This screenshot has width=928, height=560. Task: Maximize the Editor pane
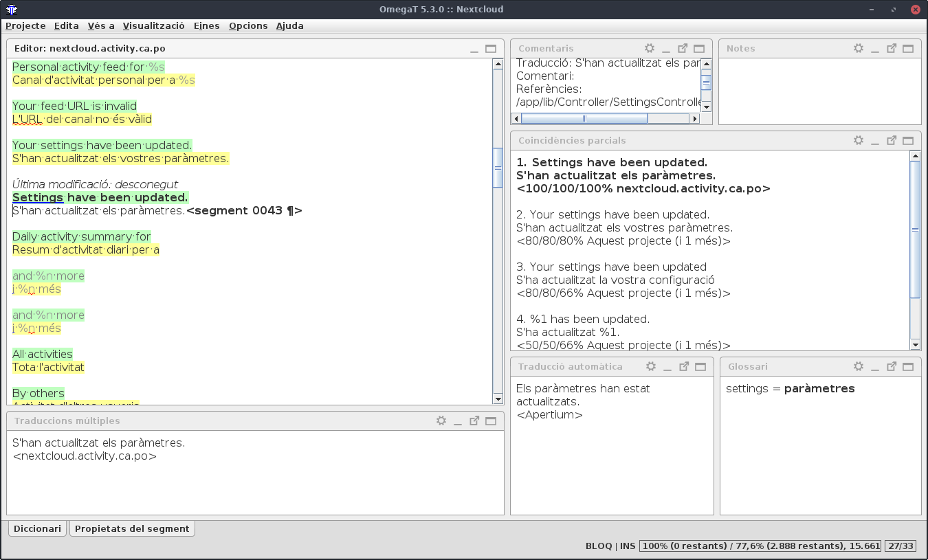click(491, 49)
